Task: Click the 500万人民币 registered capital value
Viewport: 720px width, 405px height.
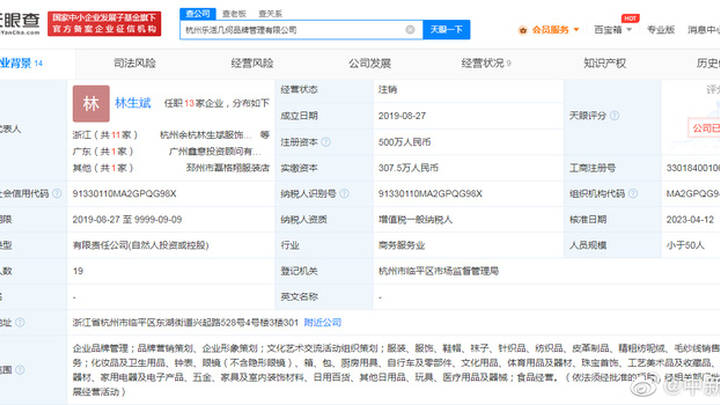Action: tap(405, 142)
